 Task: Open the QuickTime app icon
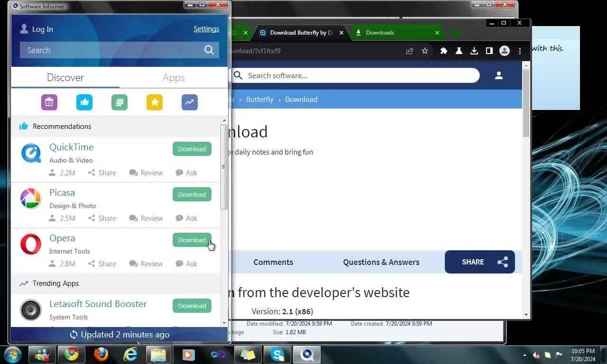31,153
